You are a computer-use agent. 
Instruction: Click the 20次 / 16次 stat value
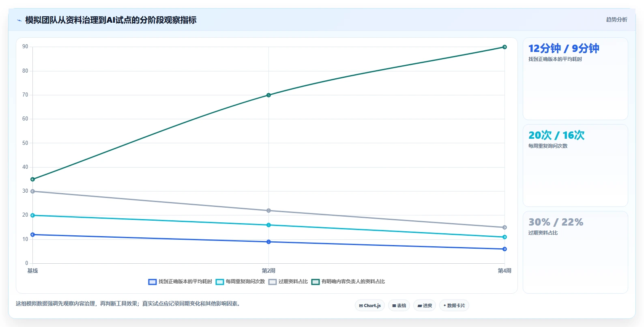[x=556, y=135]
